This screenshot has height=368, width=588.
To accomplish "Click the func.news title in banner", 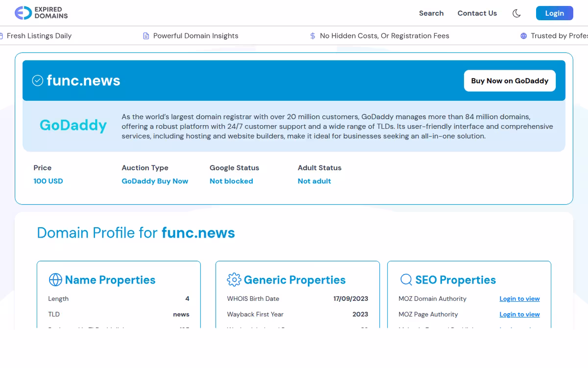I will (x=83, y=80).
